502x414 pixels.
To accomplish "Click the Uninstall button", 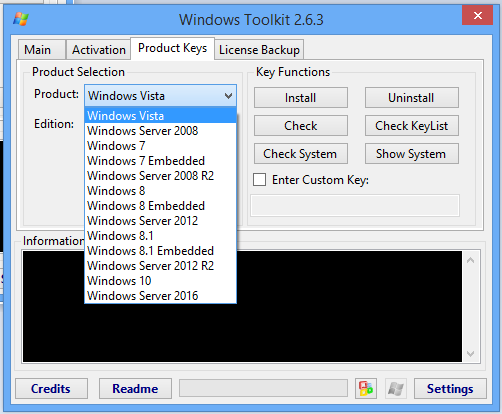I will [x=412, y=98].
